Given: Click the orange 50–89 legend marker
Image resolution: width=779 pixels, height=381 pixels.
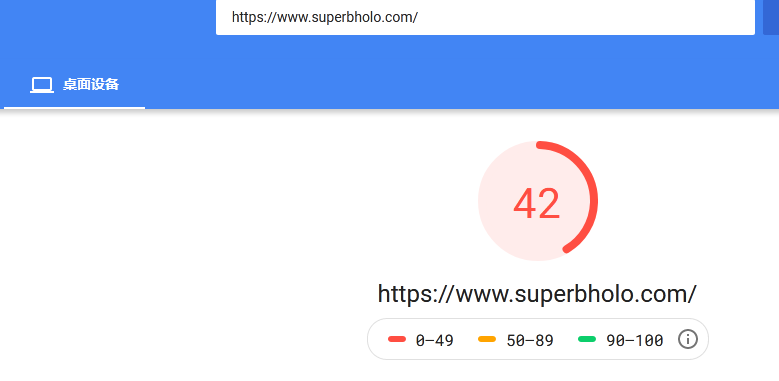Looking at the screenshot, I should [x=487, y=339].
